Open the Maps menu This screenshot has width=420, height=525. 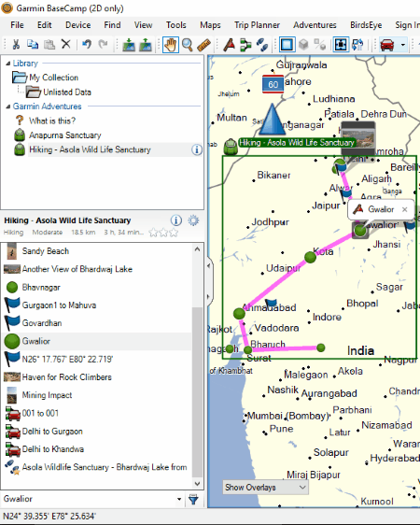[210, 25]
